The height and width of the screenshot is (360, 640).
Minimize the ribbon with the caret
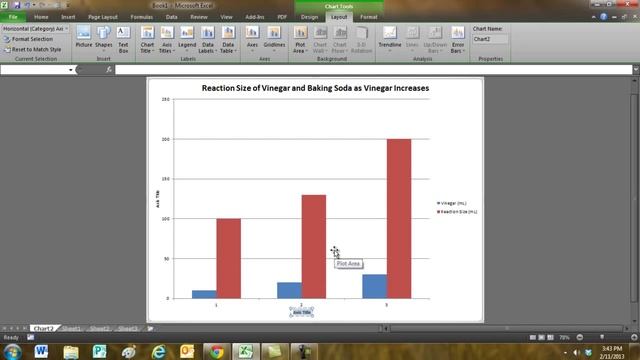point(593,17)
